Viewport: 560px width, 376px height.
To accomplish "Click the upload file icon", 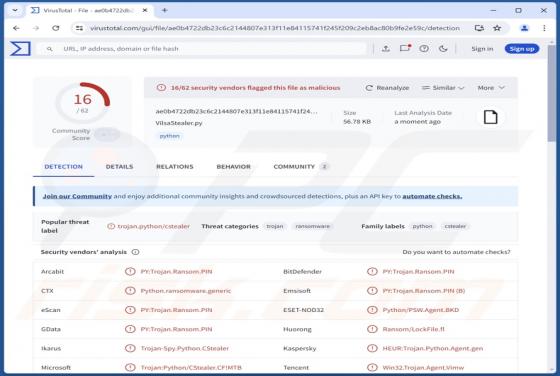I will click(x=386, y=49).
